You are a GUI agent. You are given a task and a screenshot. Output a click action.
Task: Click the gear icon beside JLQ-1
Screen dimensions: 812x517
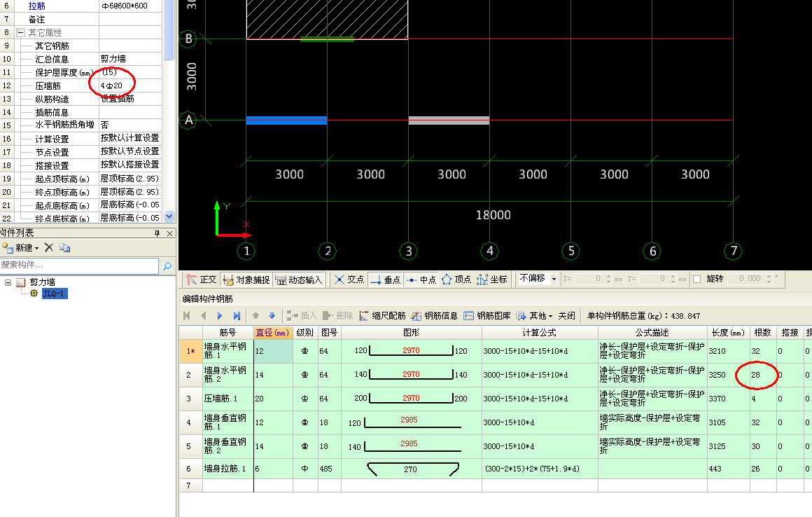coord(34,294)
